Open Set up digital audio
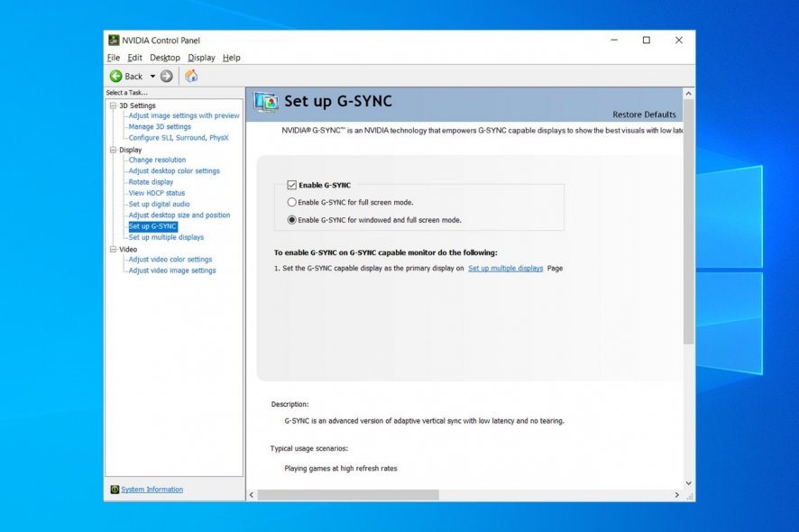 pyautogui.click(x=159, y=205)
